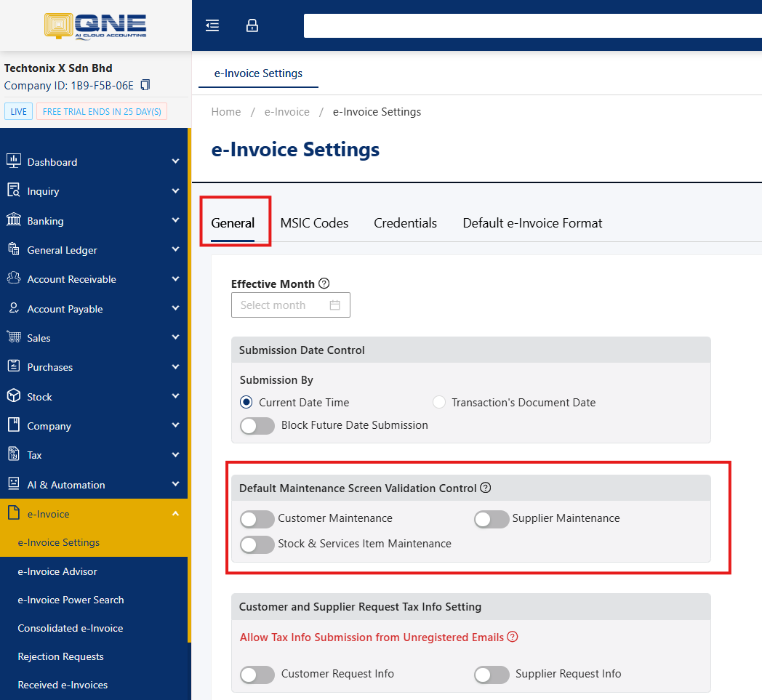Click the QNE AI Cloud Accounting logo
Screen dimensions: 762x700
click(x=95, y=25)
